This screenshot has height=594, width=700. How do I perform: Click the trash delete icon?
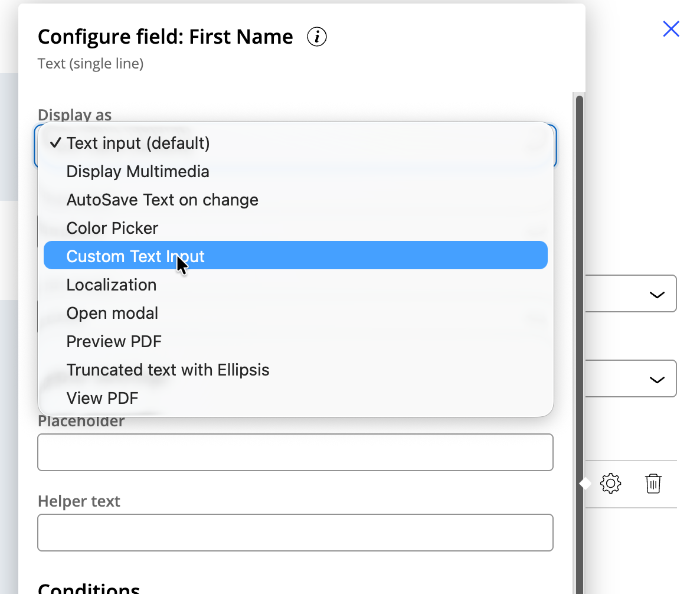653,484
